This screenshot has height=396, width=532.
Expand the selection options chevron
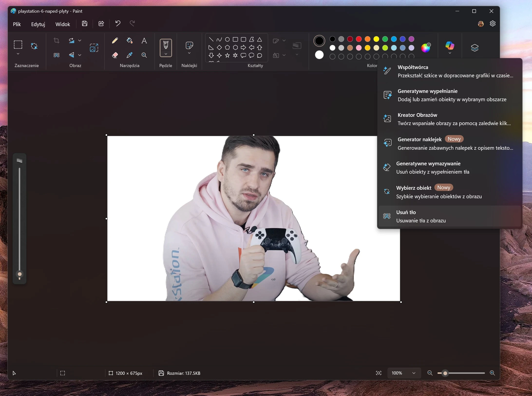tap(18, 54)
